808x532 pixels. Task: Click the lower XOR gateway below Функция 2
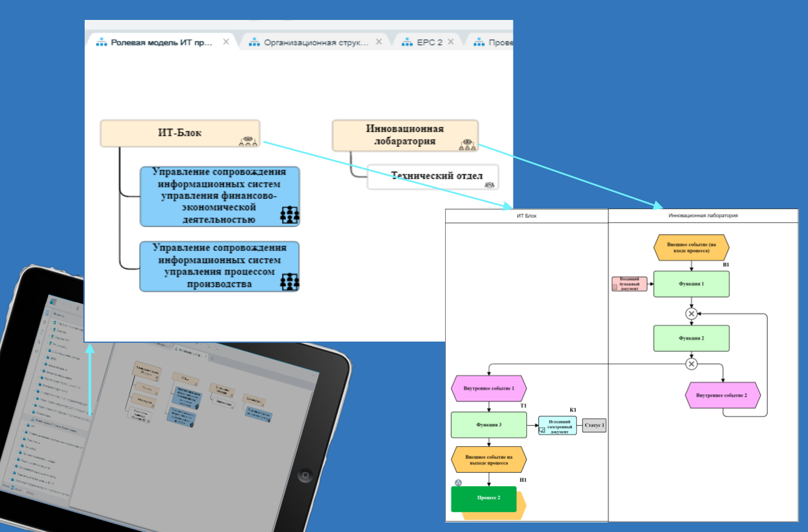(691, 364)
